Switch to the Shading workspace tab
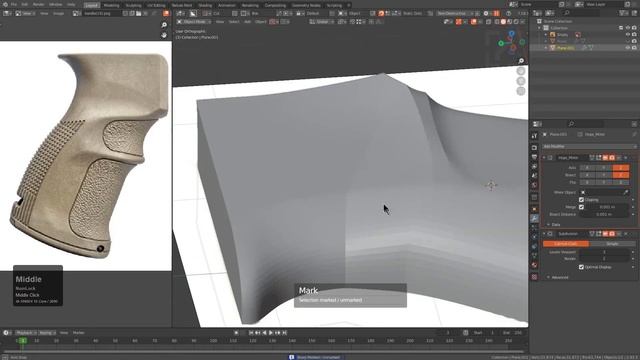This screenshot has height=360, width=640. tap(205, 5)
